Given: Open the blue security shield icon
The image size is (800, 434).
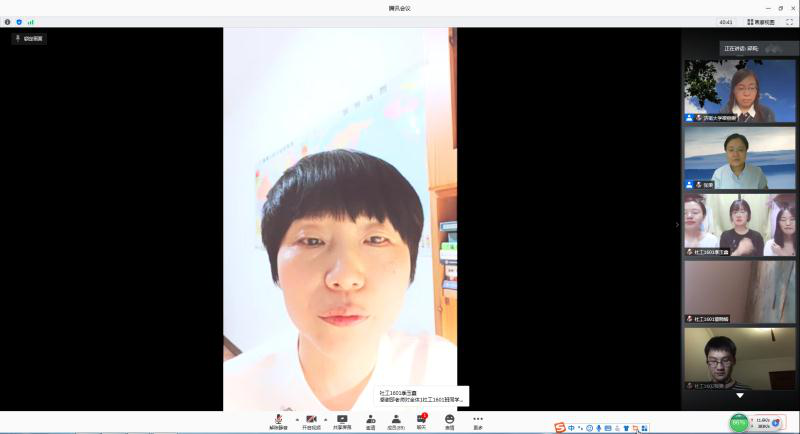Looking at the screenshot, I should pos(19,21).
